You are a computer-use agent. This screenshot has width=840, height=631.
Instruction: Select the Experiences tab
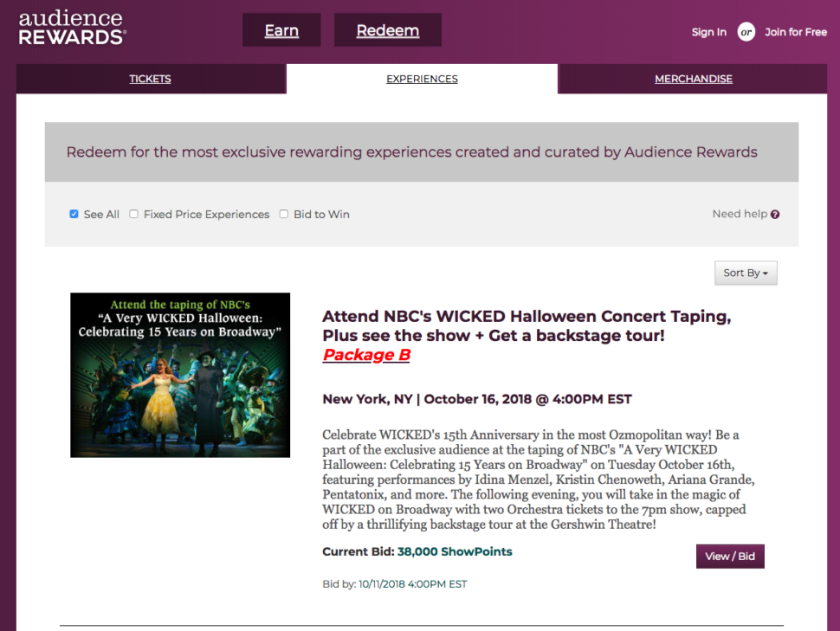(422, 79)
